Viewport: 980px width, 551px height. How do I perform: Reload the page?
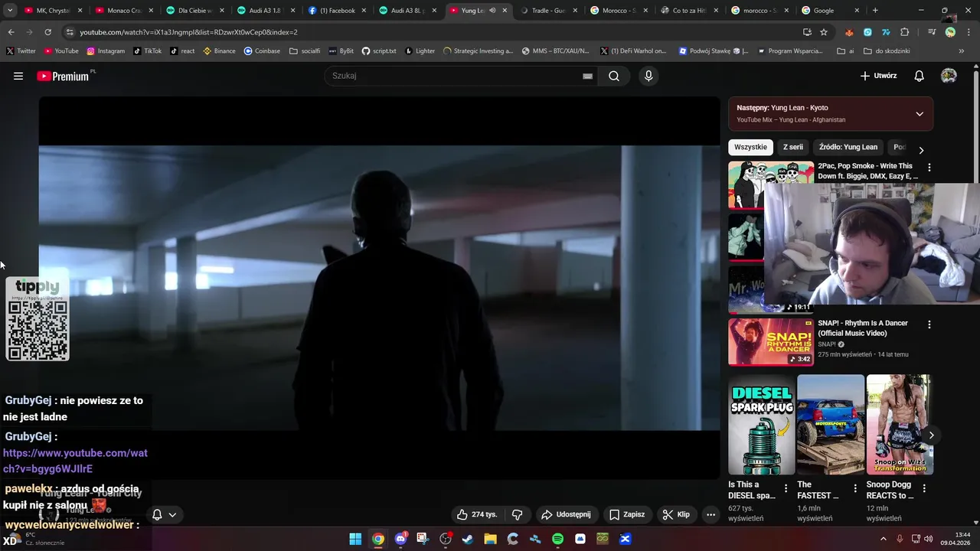click(47, 32)
